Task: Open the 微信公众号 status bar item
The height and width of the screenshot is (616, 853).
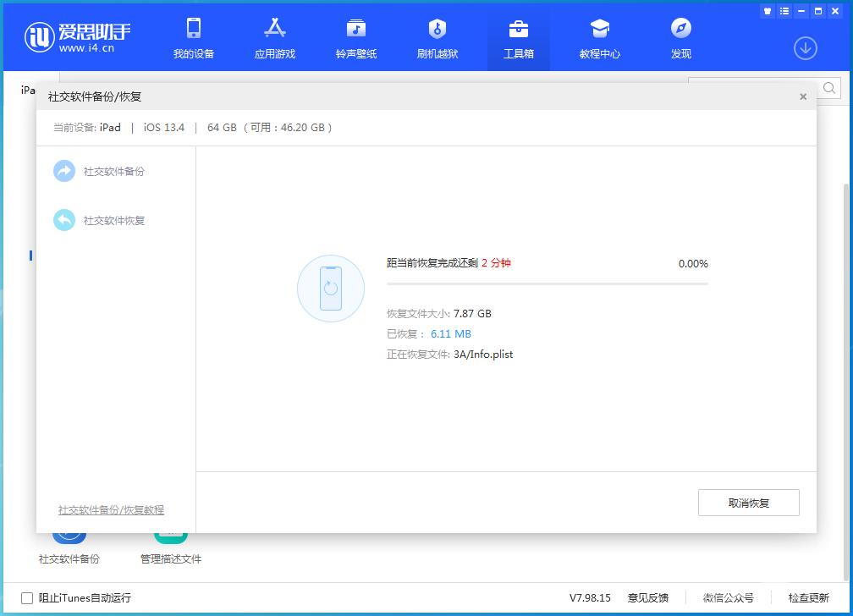Action: tap(728, 598)
